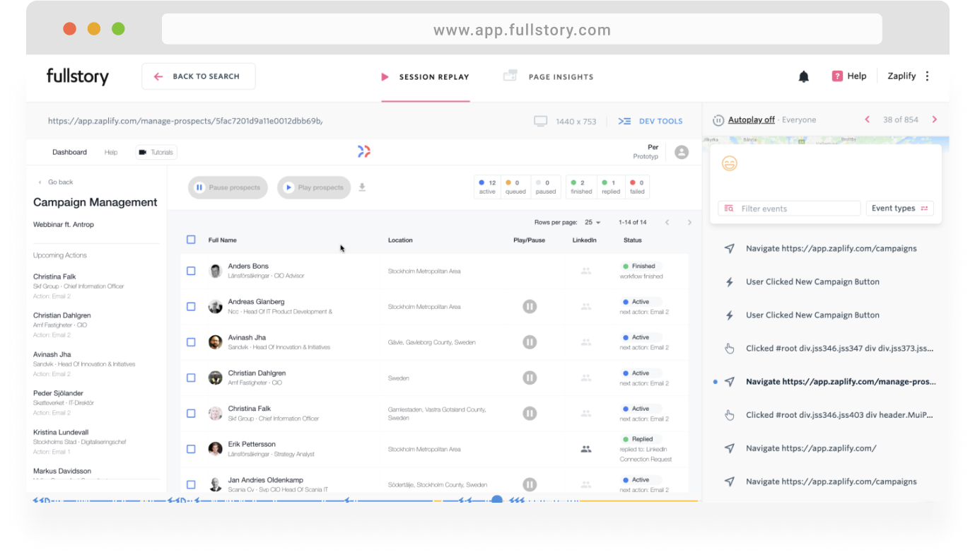Image resolution: width=975 pixels, height=560 pixels.
Task: Click previous table page arrow
Action: click(667, 223)
